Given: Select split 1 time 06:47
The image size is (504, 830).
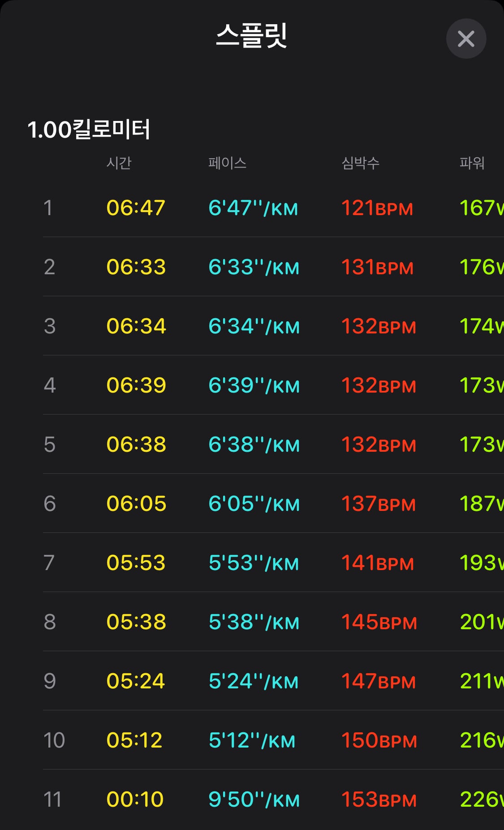Looking at the screenshot, I should click(x=136, y=208).
